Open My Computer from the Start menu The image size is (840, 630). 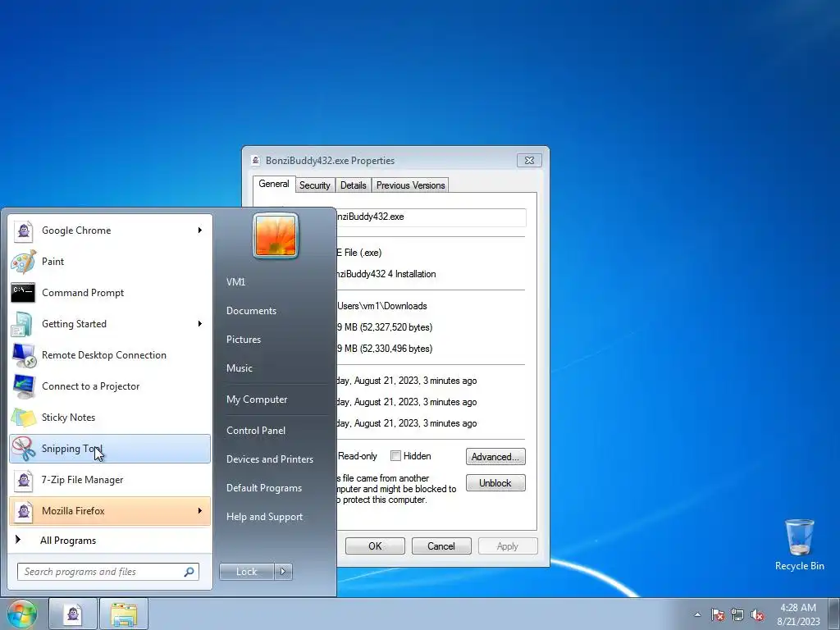pos(257,399)
